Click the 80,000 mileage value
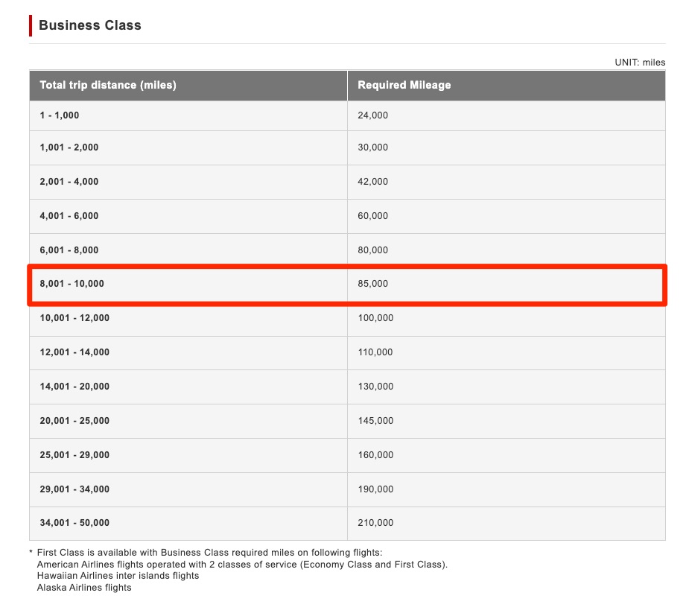This screenshot has height=616, width=689. 372,250
